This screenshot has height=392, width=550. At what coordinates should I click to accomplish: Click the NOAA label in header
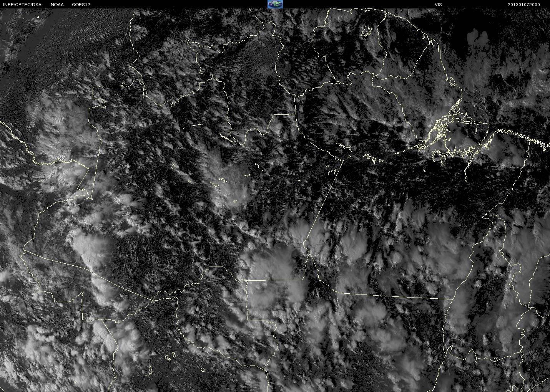(x=57, y=5)
